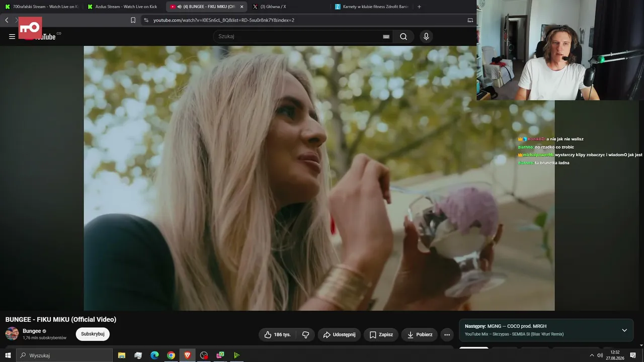Click the 1,76 mln subskrybentów count
The image size is (644, 362).
[x=44, y=338]
